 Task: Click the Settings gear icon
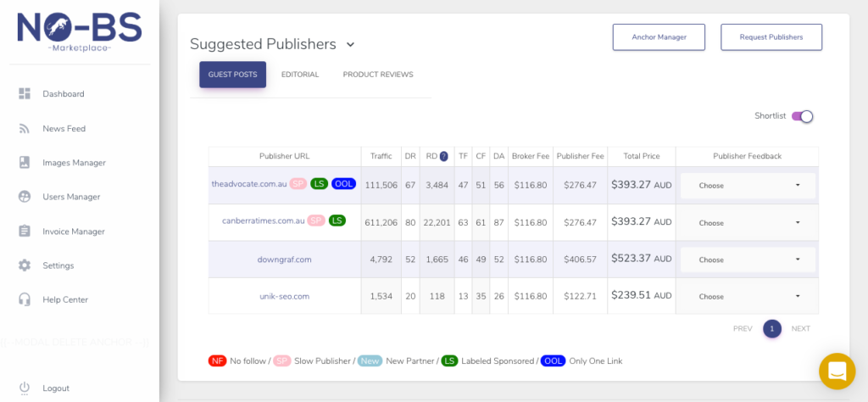pyautogui.click(x=25, y=265)
